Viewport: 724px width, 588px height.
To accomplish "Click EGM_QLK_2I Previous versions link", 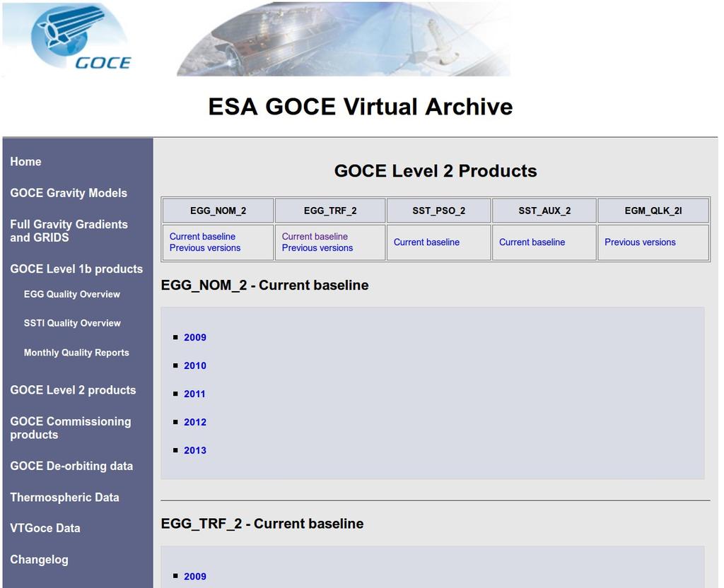I will (x=640, y=242).
